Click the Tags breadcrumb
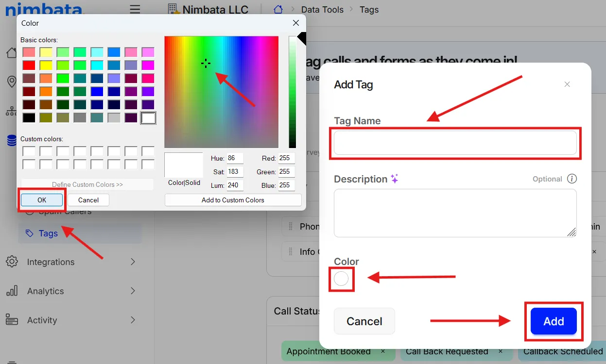This screenshot has width=606, height=364. coord(369,10)
